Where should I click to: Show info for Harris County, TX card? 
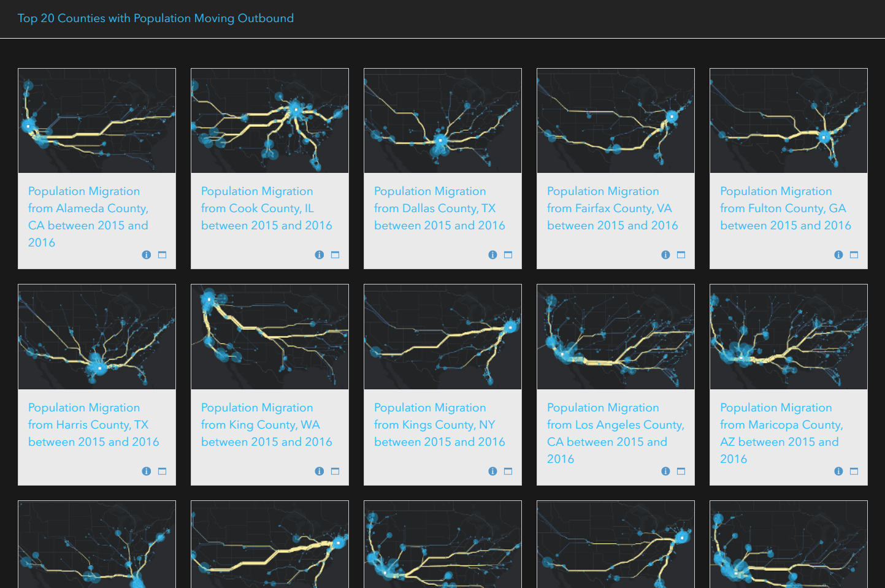tap(147, 472)
